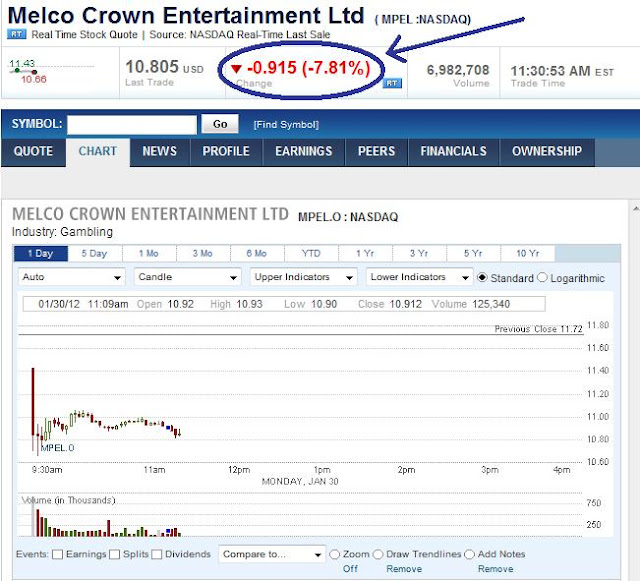The height and width of the screenshot is (581, 640).
Task: Open the Candle chart type dropdown
Action: point(188,277)
